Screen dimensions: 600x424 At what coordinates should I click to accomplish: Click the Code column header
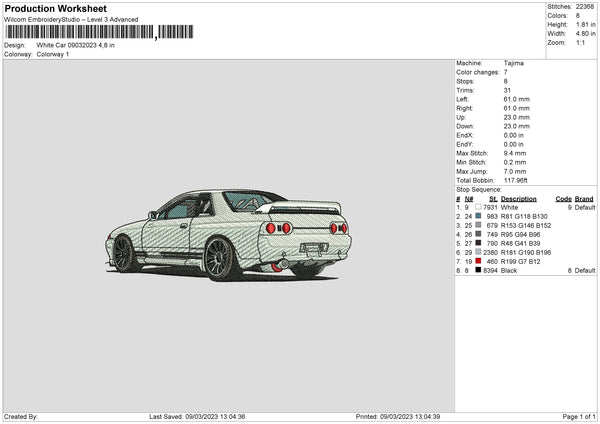pyautogui.click(x=563, y=198)
